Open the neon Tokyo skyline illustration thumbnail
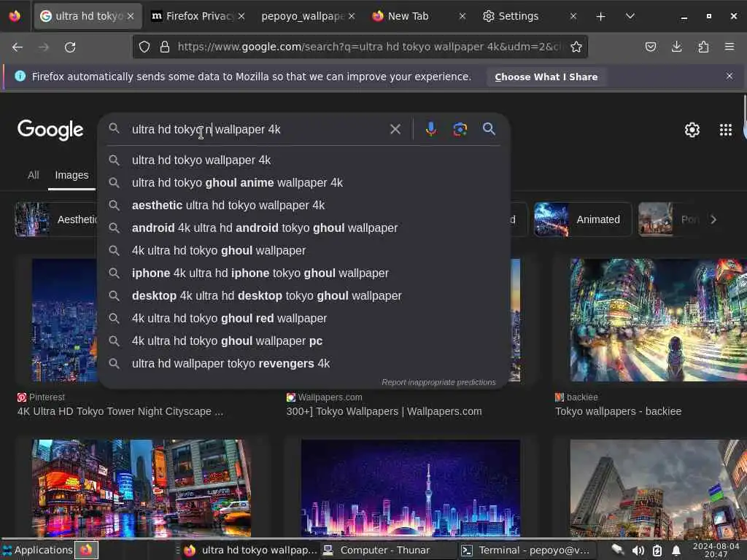This screenshot has height=560, width=747. coord(410,488)
